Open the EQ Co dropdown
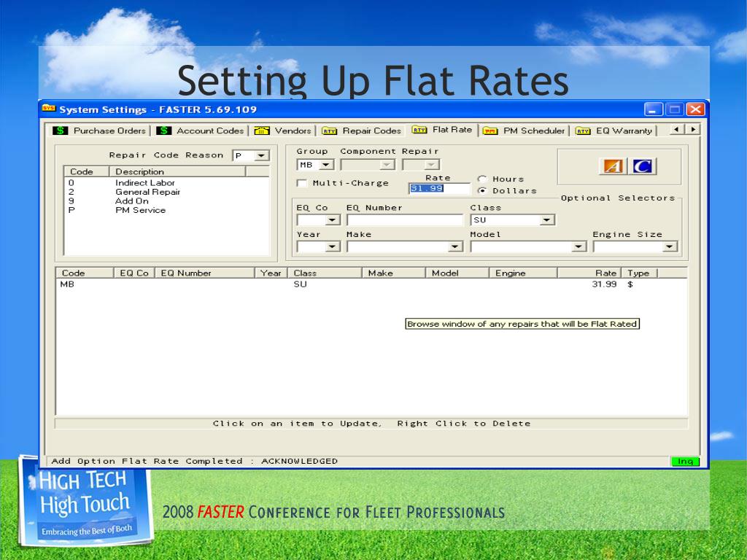747x560 pixels. click(x=332, y=220)
